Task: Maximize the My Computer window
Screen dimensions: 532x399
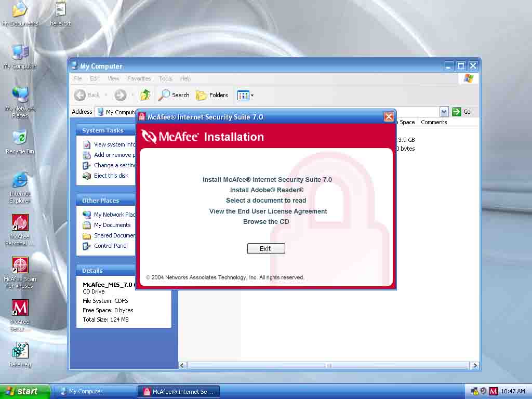Action: coord(461,66)
